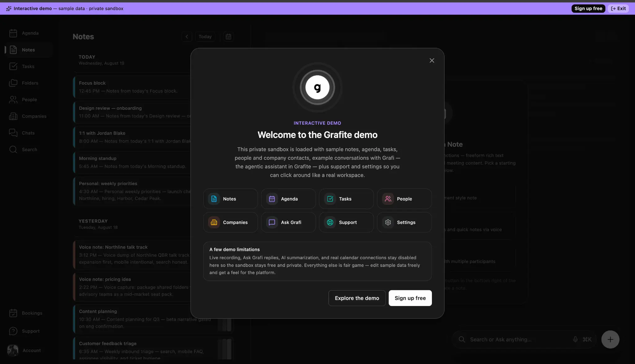The height and width of the screenshot is (364, 635).
Task: Open Tasks in the sidebar
Action: pyautogui.click(x=29, y=66)
